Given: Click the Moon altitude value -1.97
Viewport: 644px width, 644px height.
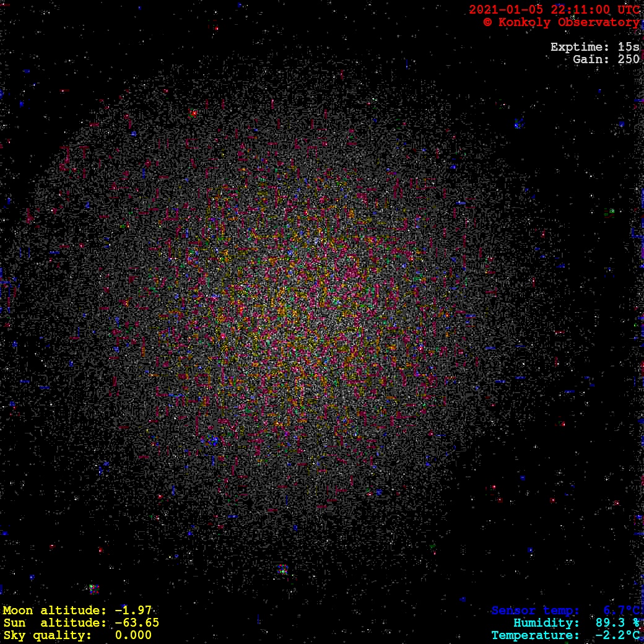Looking at the screenshot, I should point(133,611).
